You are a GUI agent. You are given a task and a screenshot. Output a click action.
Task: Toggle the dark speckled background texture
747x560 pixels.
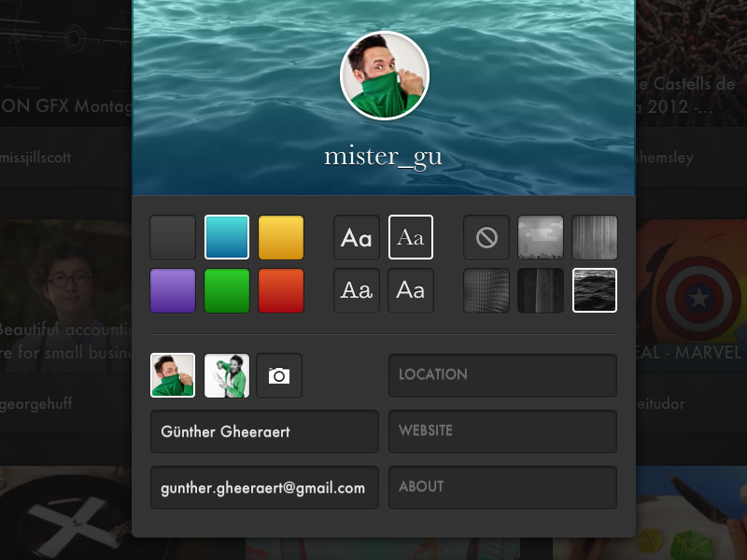coord(541,290)
